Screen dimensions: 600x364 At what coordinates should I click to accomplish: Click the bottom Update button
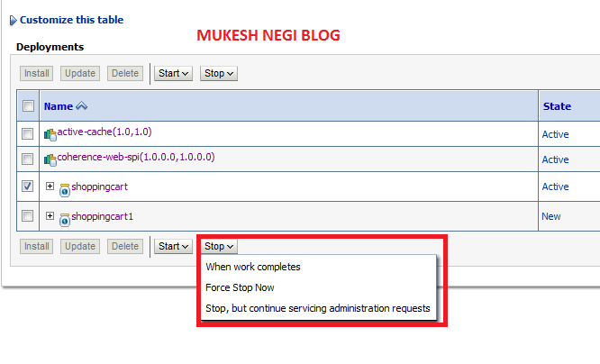(x=80, y=246)
